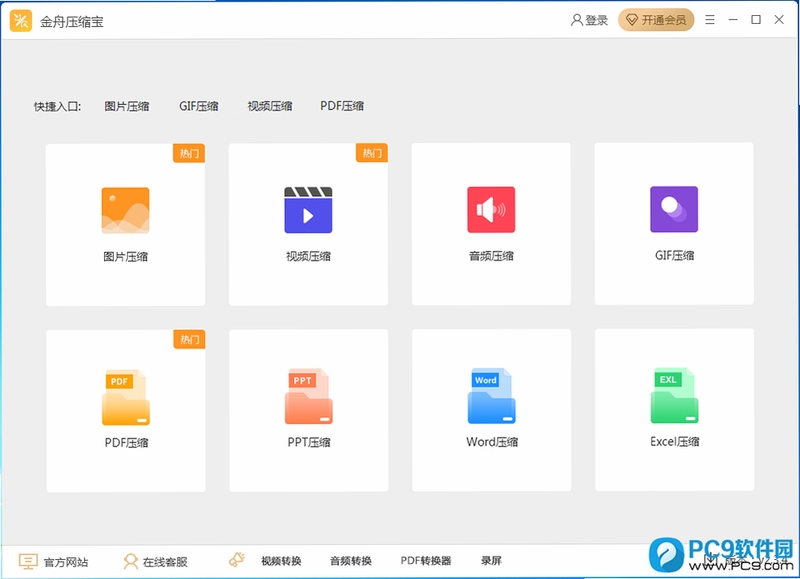The height and width of the screenshot is (579, 800).
Task: Click the 热门 badge on 图片压缩 card
Action: (x=189, y=153)
